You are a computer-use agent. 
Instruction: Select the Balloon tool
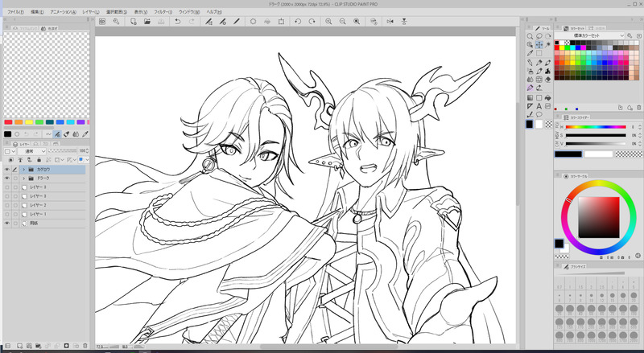pyautogui.click(x=539, y=114)
